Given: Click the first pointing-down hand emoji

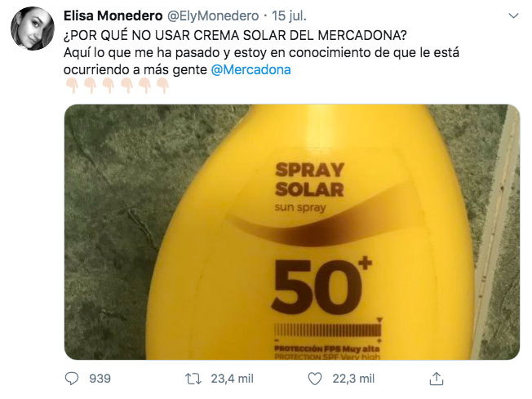Looking at the screenshot, I should coord(72,85).
